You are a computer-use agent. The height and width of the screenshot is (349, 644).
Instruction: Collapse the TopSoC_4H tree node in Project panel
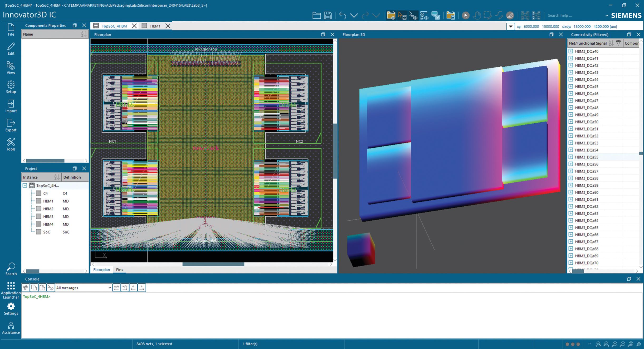tap(25, 185)
